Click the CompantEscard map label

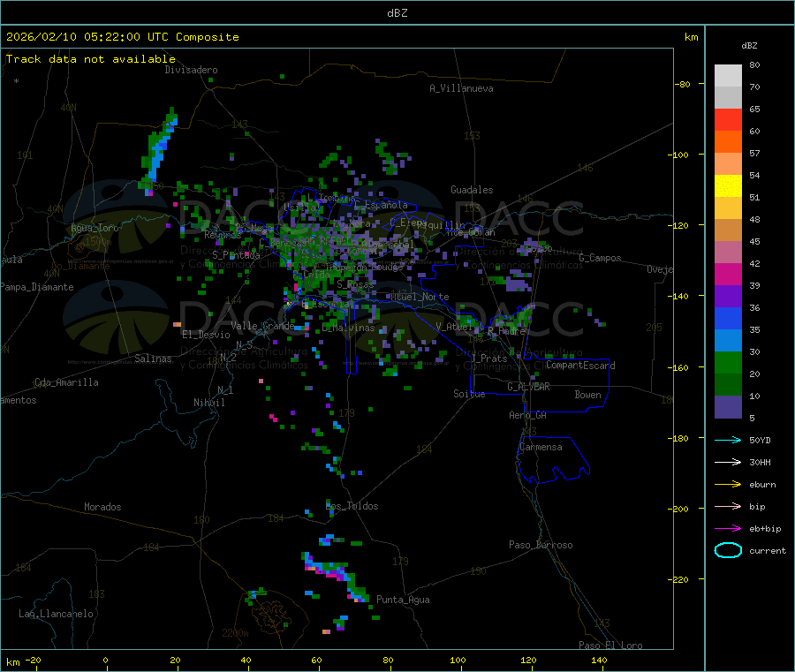[x=580, y=365]
